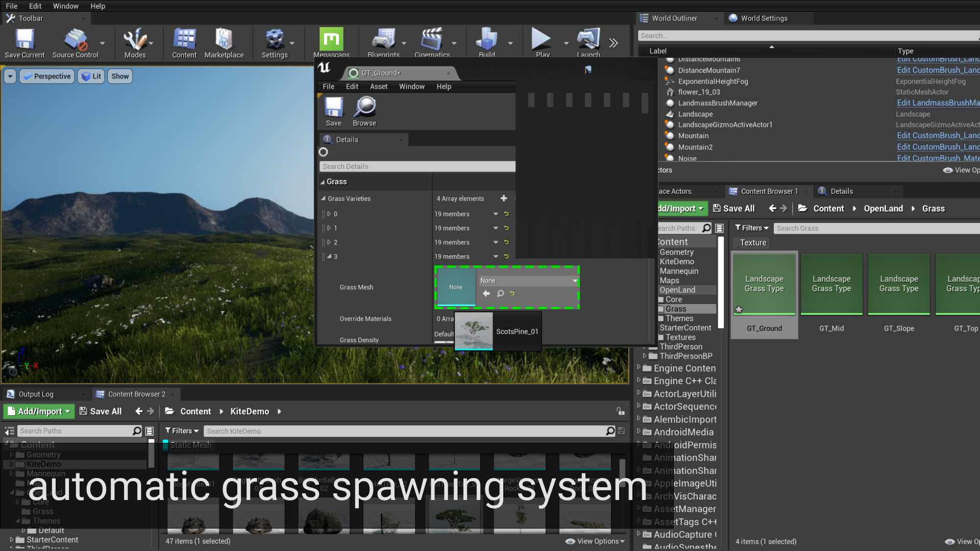
Task: Toggle the lock icon in Content Browser 2
Action: point(620,411)
